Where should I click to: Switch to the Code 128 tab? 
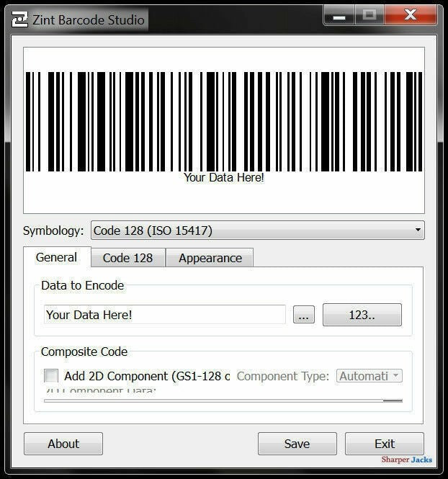127,258
